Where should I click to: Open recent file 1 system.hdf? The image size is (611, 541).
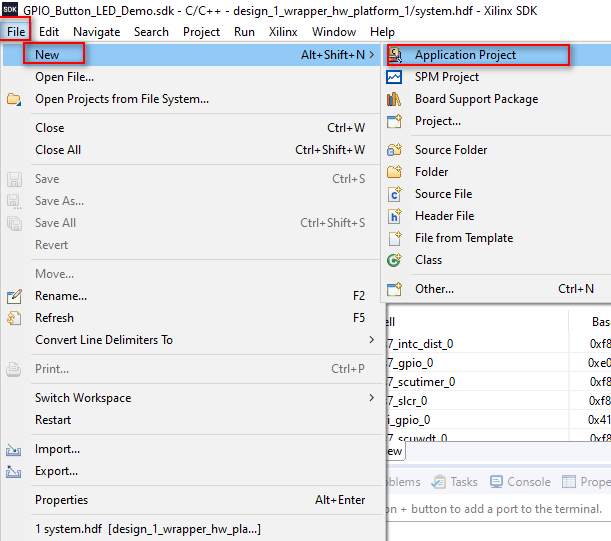147,528
